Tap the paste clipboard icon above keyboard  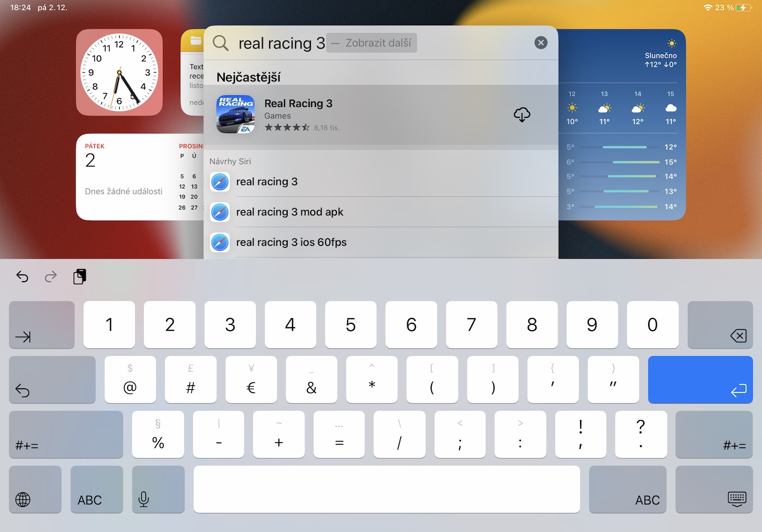click(80, 277)
